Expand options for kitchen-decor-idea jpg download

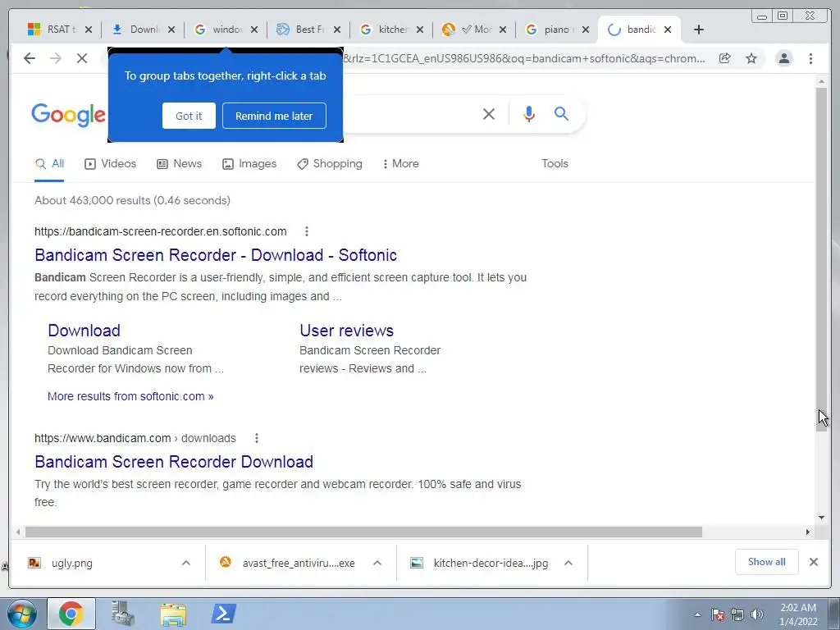pyautogui.click(x=568, y=563)
